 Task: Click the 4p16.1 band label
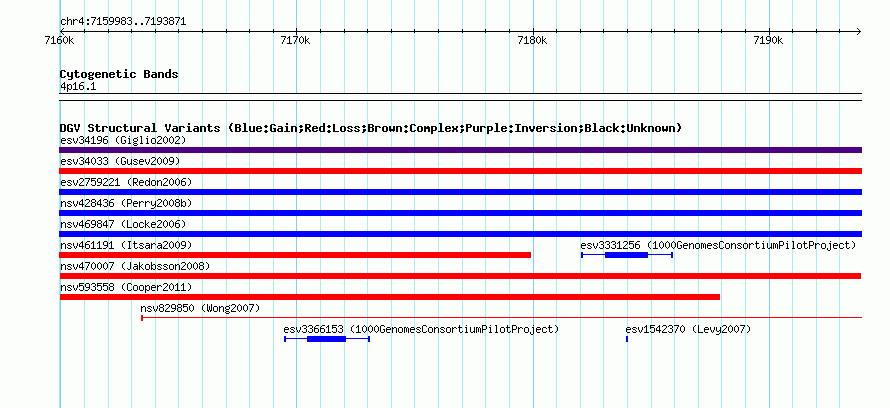(x=78, y=87)
